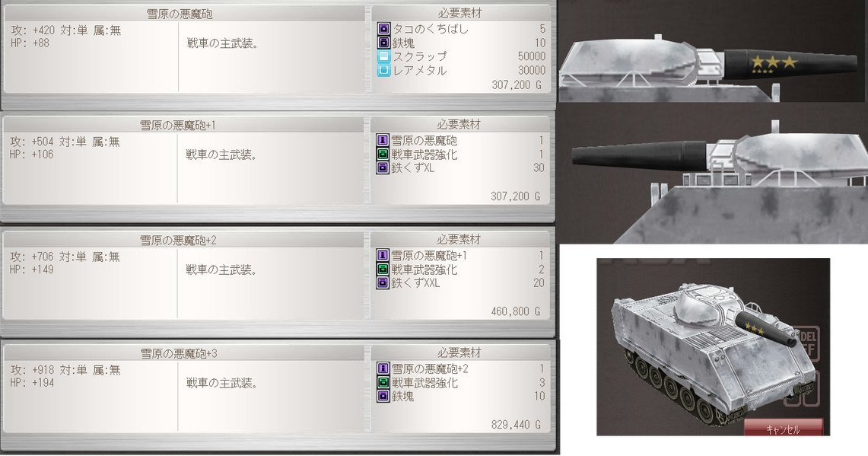Click the 鉄くずXXL material icon
Screen dimensions: 868x456
click(383, 282)
